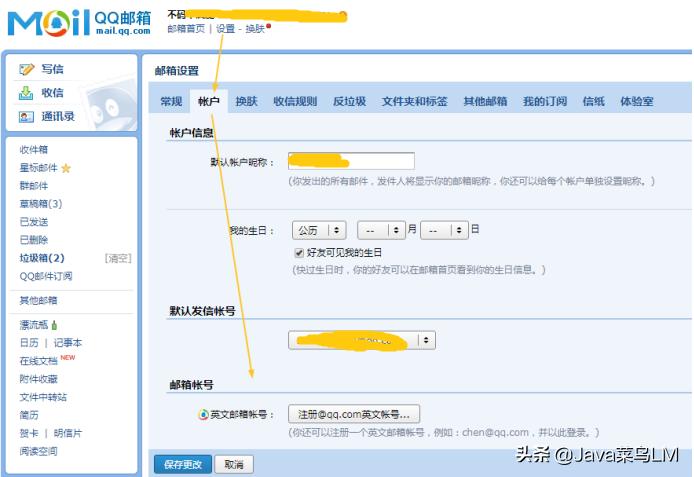This screenshot has width=694, height=477.
Task: Click the 取消 button
Action: point(234,464)
